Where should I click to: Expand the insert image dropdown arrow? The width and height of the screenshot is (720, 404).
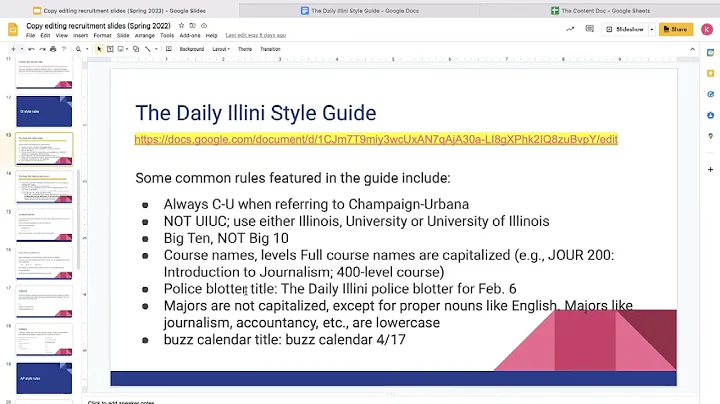[x=127, y=49]
